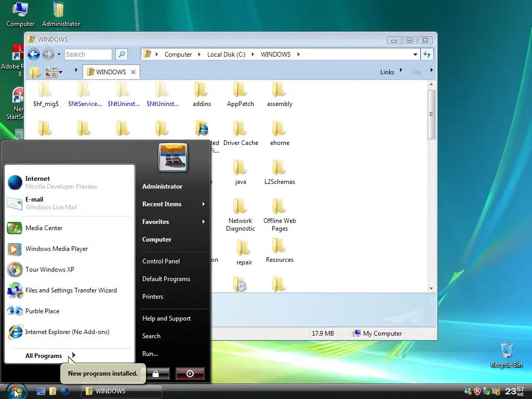Open the java folder
The height and width of the screenshot is (399, 532).
tap(240, 172)
